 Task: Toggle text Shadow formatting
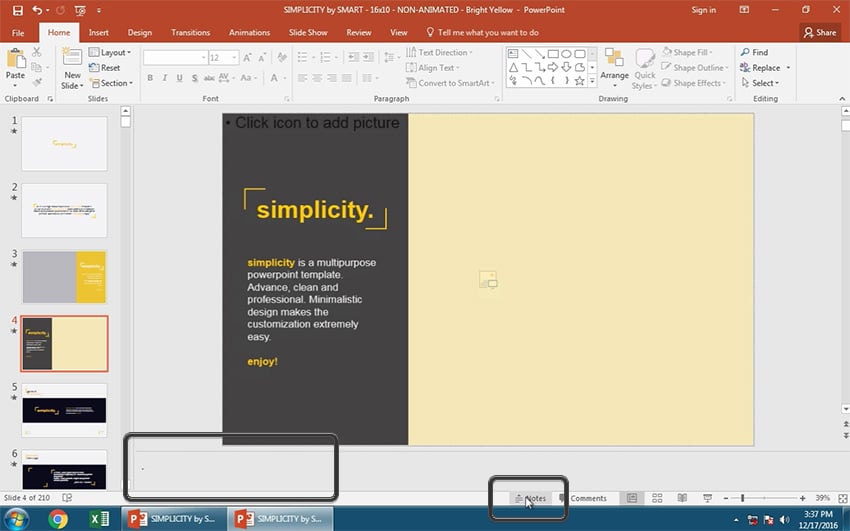pyautogui.click(x=194, y=78)
